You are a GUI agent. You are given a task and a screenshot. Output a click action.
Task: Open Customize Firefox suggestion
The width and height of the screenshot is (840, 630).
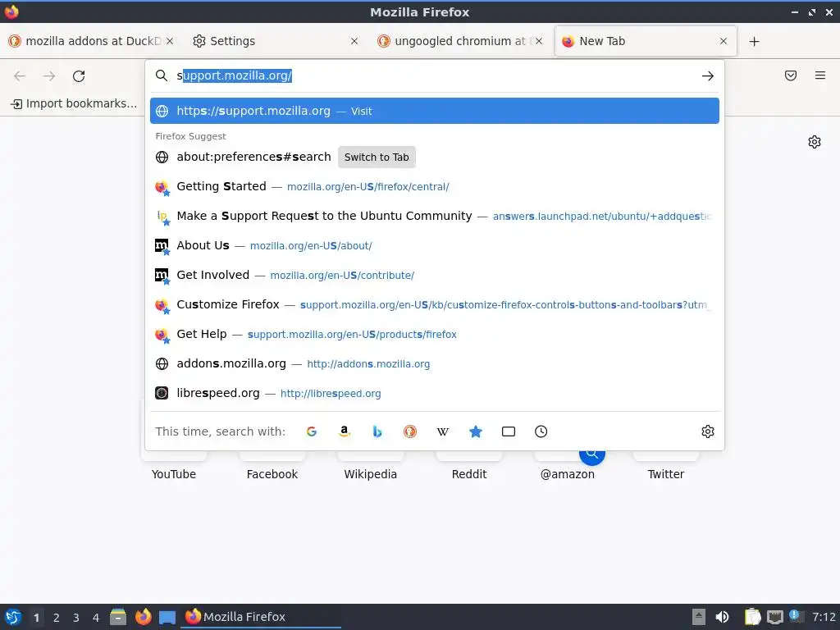[435, 305]
